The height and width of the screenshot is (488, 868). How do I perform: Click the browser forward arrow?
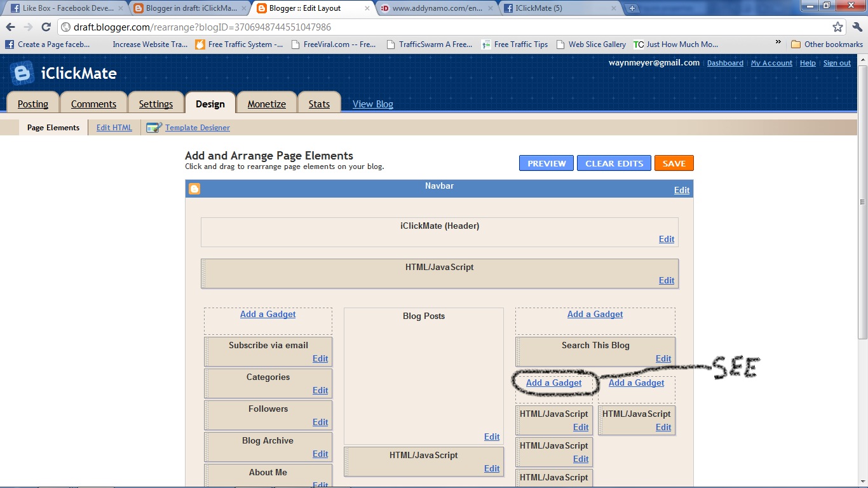[28, 27]
